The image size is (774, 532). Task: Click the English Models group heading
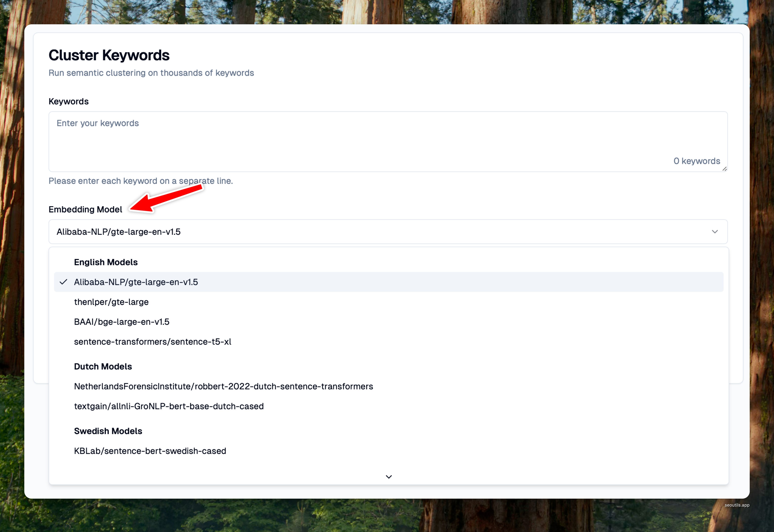pos(106,262)
